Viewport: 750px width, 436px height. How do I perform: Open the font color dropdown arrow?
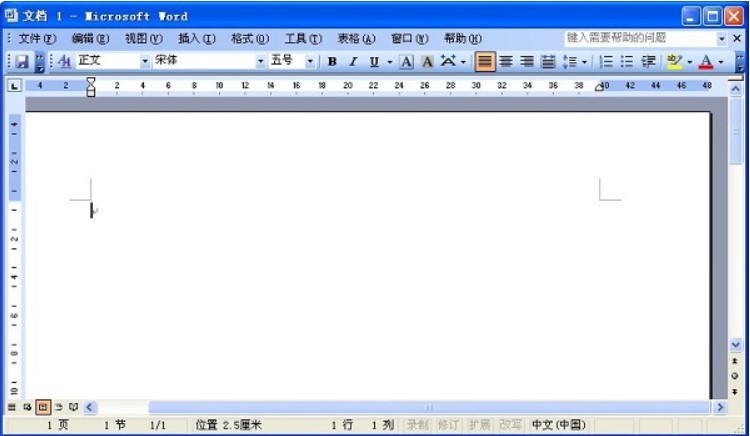tap(721, 62)
